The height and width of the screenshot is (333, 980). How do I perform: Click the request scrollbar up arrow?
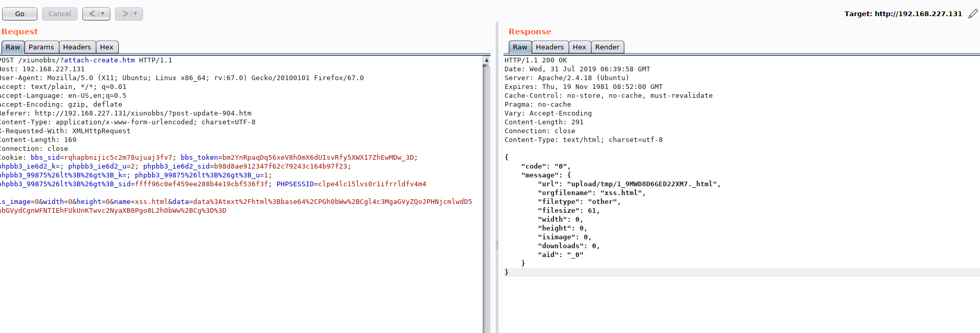pyautogui.click(x=486, y=60)
